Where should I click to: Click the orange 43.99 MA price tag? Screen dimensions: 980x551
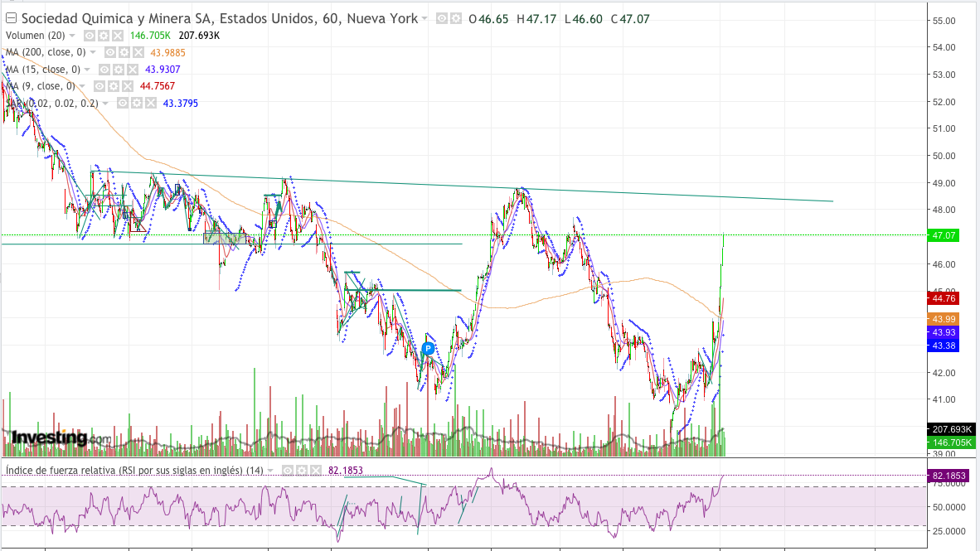(944, 319)
